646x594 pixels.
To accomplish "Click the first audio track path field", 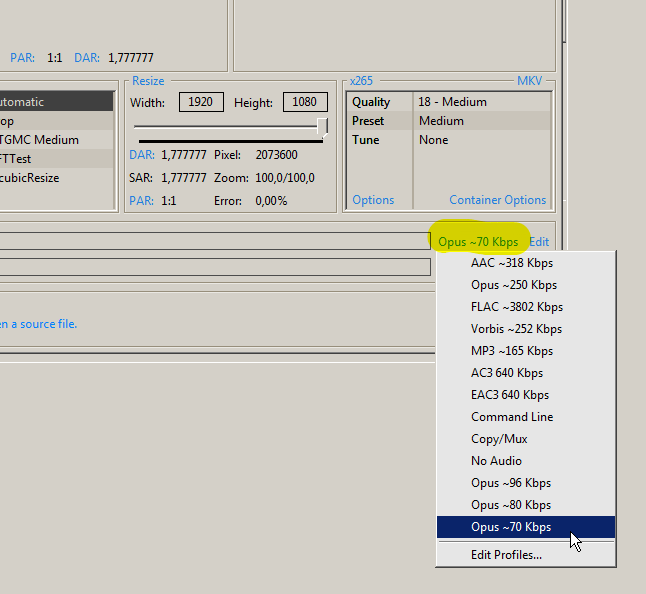I will pyautogui.click(x=215, y=241).
